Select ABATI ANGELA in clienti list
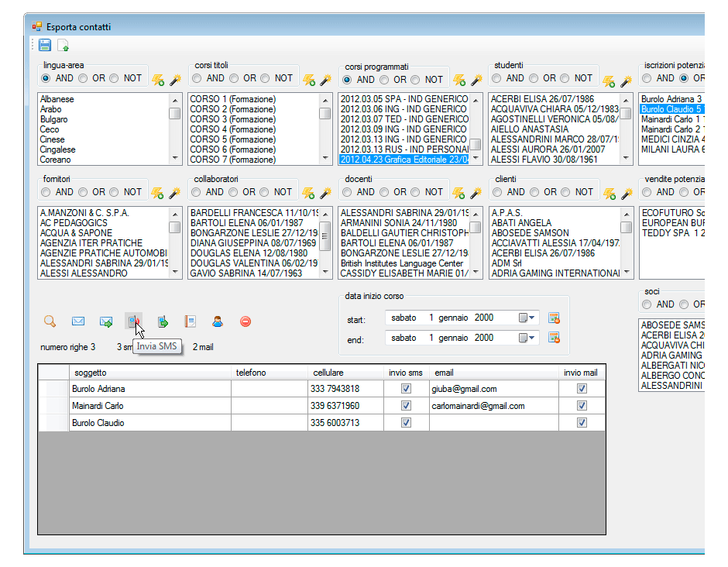The height and width of the screenshot is (567, 728). (x=555, y=223)
